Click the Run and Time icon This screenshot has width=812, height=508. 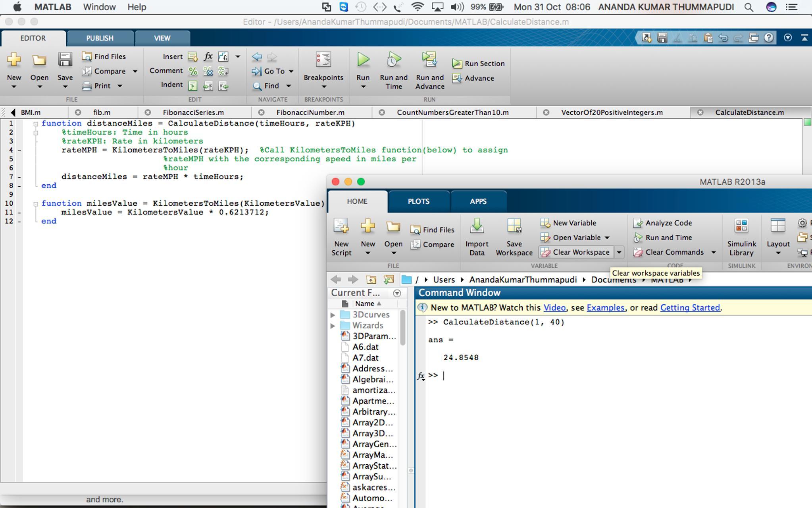point(393,60)
